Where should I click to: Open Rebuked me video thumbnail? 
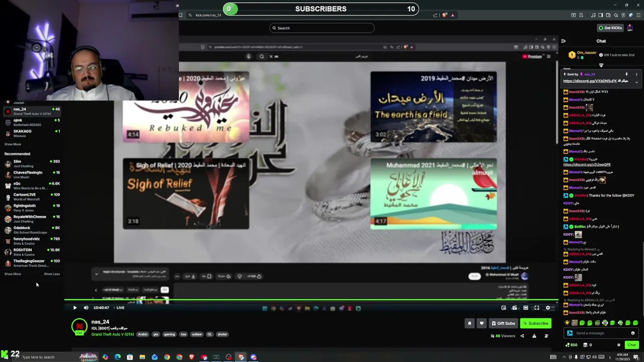coord(186,107)
